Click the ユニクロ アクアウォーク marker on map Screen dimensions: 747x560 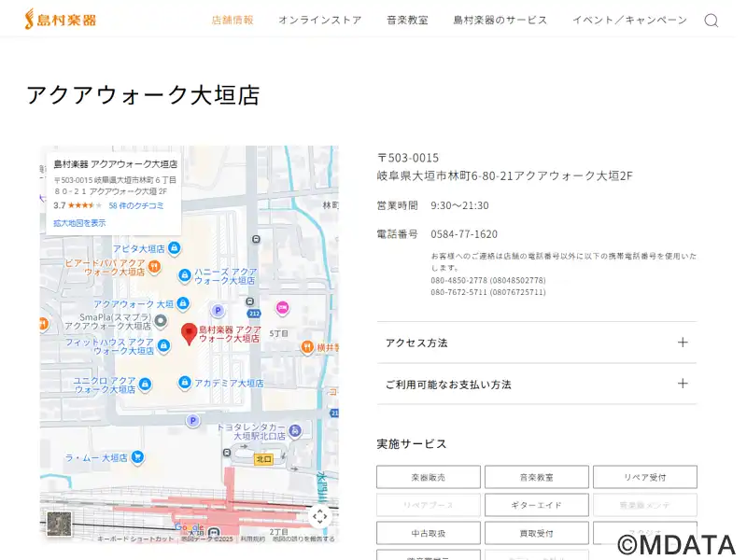click(x=145, y=385)
